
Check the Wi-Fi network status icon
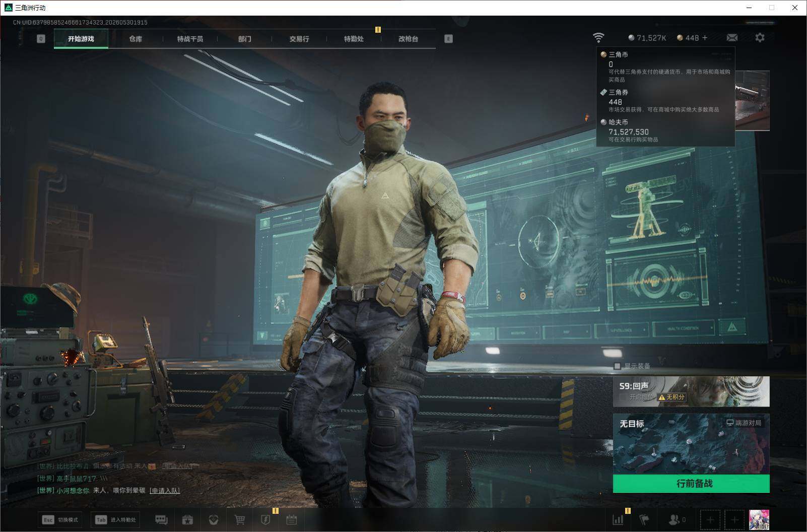pyautogui.click(x=598, y=38)
